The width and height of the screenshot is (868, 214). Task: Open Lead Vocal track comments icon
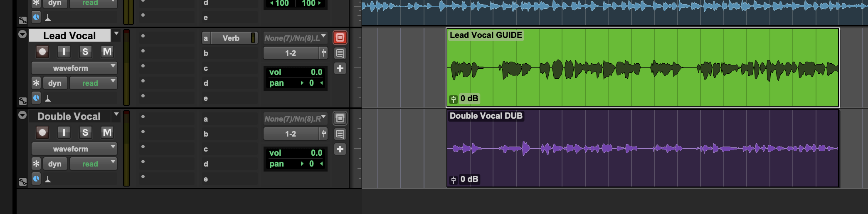coord(340,53)
